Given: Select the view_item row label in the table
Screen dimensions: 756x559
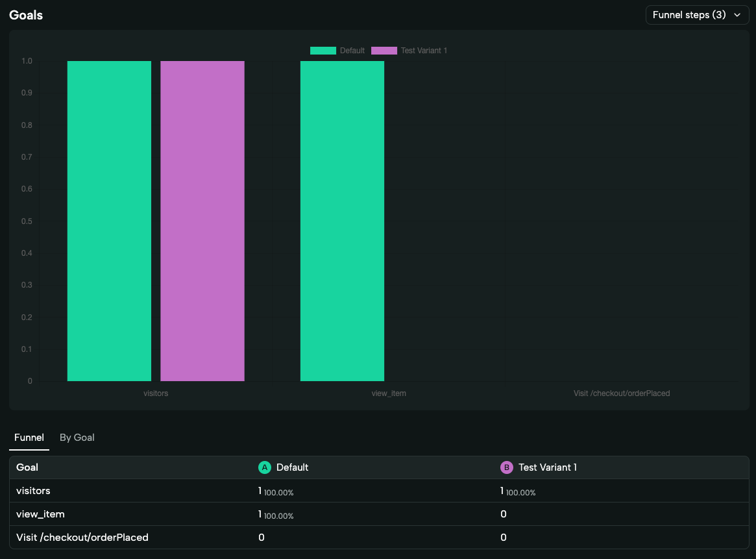Looking at the screenshot, I should coord(40,514).
